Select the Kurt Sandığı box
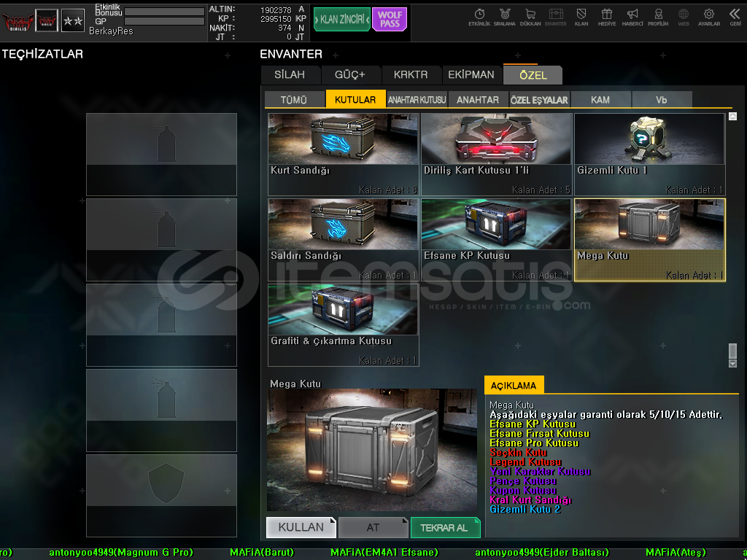 pos(343,153)
